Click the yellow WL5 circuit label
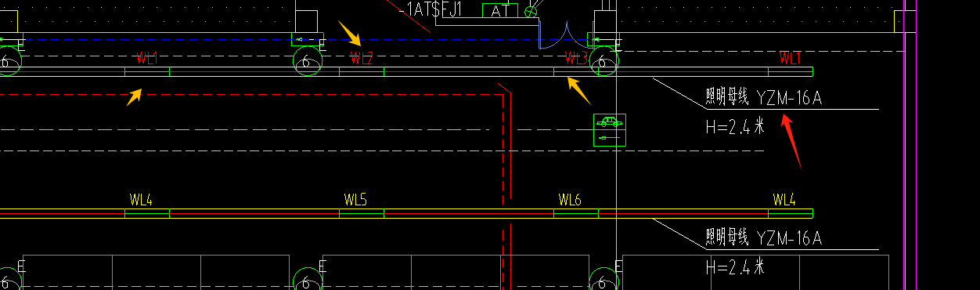The width and height of the screenshot is (980, 290). point(355,200)
